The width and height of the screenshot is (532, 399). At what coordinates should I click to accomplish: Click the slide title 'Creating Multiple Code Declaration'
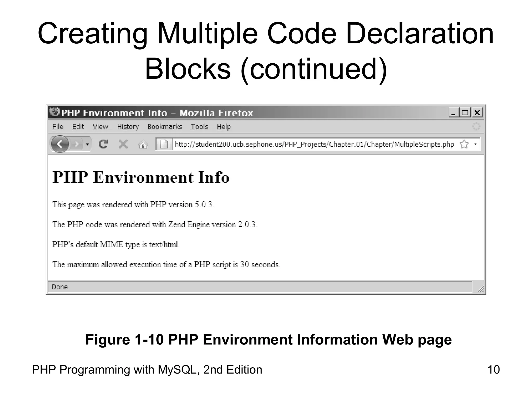click(266, 34)
